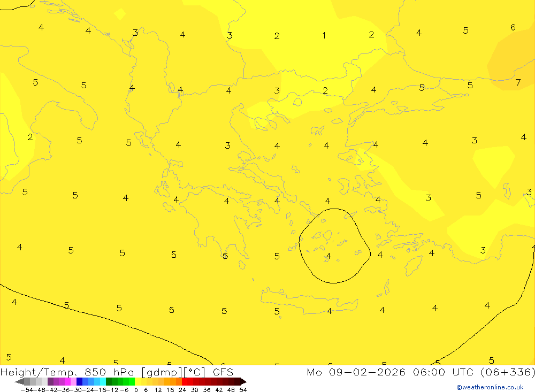535x392 pixels.
Task: Pick the cyan legend swatch above -18
Action: [x=103, y=382]
